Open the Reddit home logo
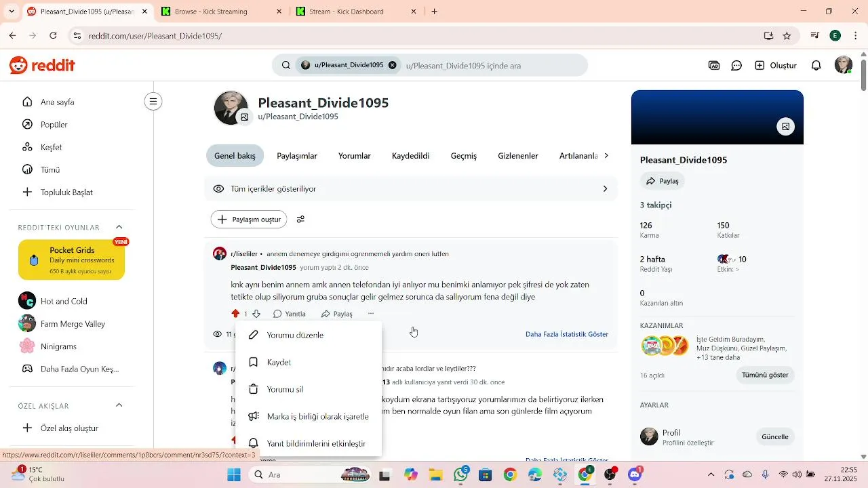The image size is (868, 488). click(42, 66)
